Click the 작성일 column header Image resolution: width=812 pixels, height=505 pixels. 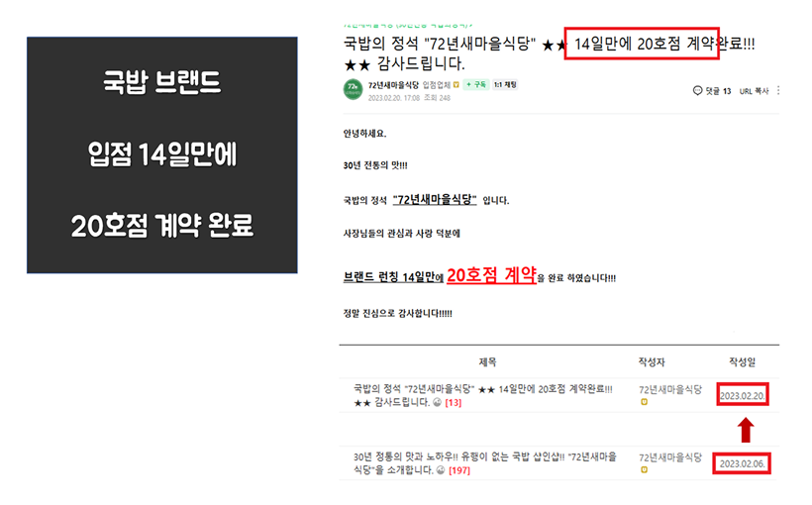[744, 361]
